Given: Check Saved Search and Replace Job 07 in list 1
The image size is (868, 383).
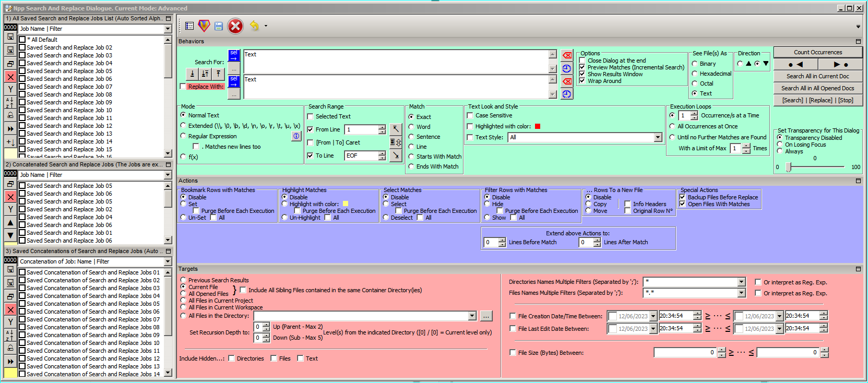Looking at the screenshot, I should (22, 87).
